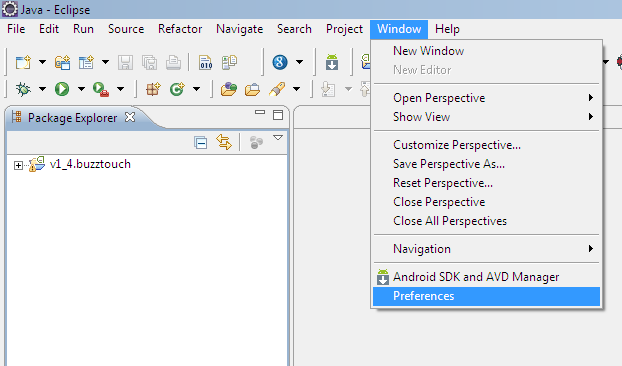
Task: Open the Refactor menu
Action: coord(180,29)
